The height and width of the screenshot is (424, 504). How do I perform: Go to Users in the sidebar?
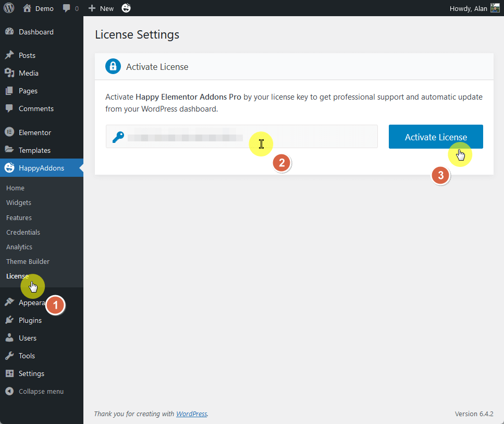click(x=27, y=338)
